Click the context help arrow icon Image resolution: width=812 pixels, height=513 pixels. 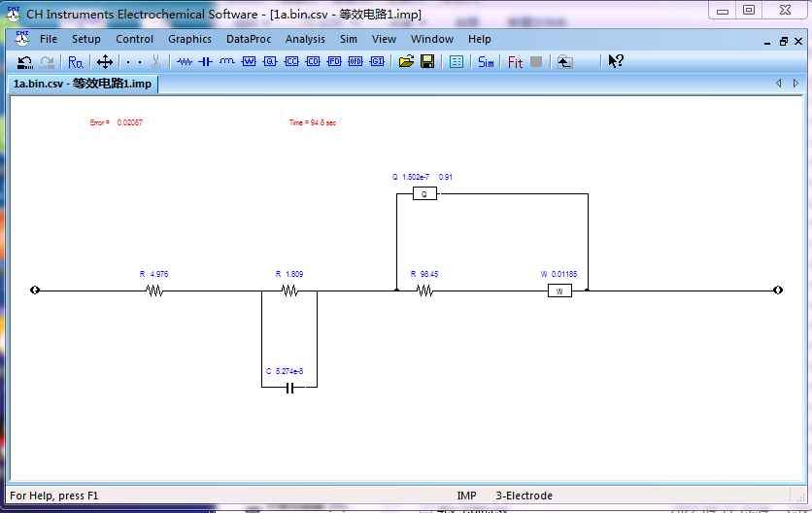(616, 61)
